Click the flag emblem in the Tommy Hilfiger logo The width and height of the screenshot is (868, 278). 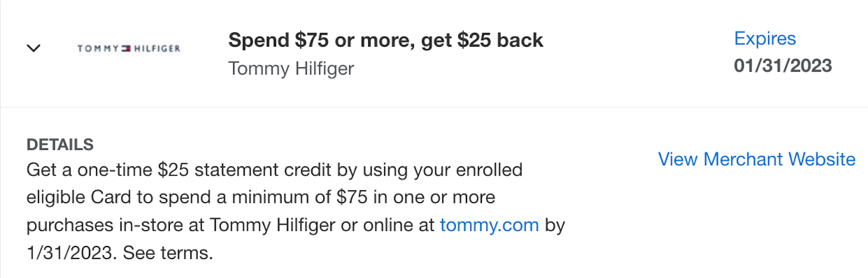coord(126,48)
